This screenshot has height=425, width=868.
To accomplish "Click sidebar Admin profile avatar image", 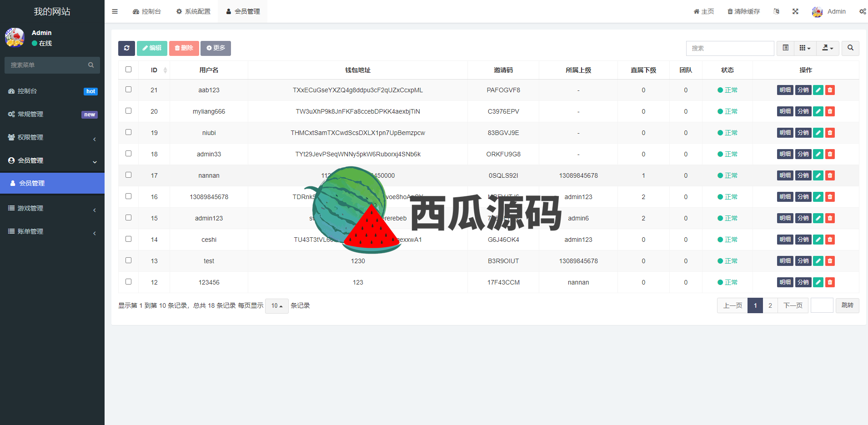I will [15, 37].
